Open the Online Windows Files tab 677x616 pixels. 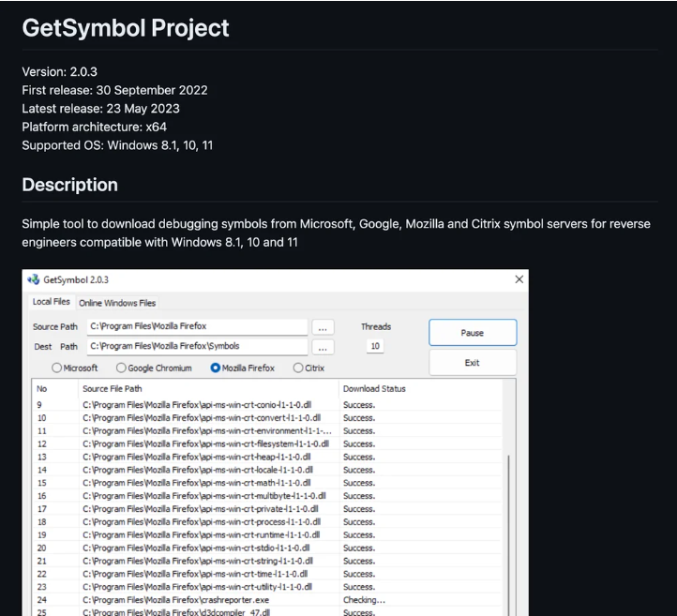click(117, 303)
